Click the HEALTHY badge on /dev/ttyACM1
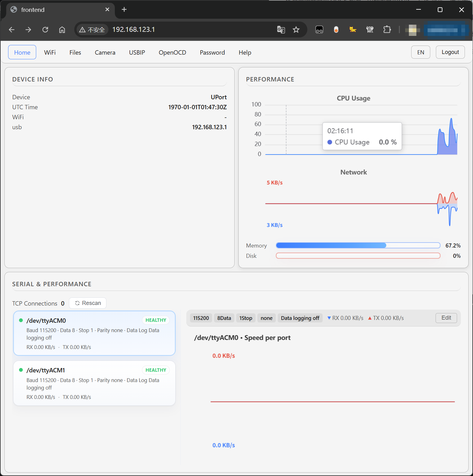The image size is (473, 476). coord(156,370)
